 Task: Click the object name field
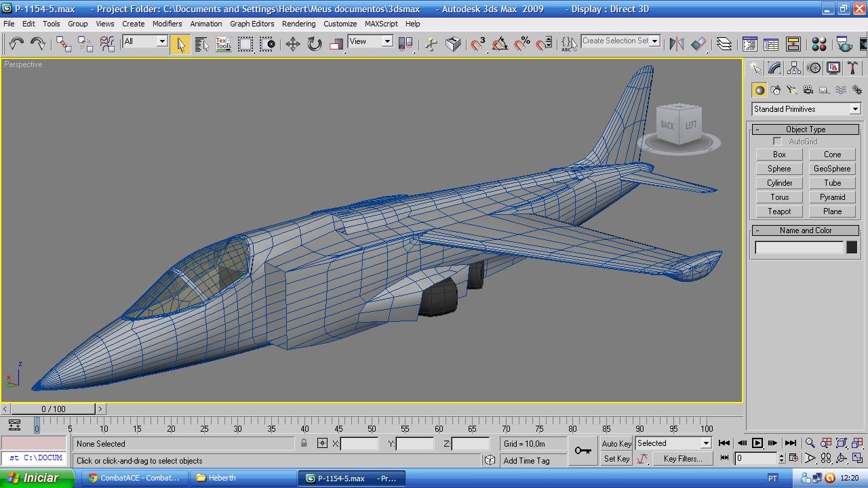[800, 248]
